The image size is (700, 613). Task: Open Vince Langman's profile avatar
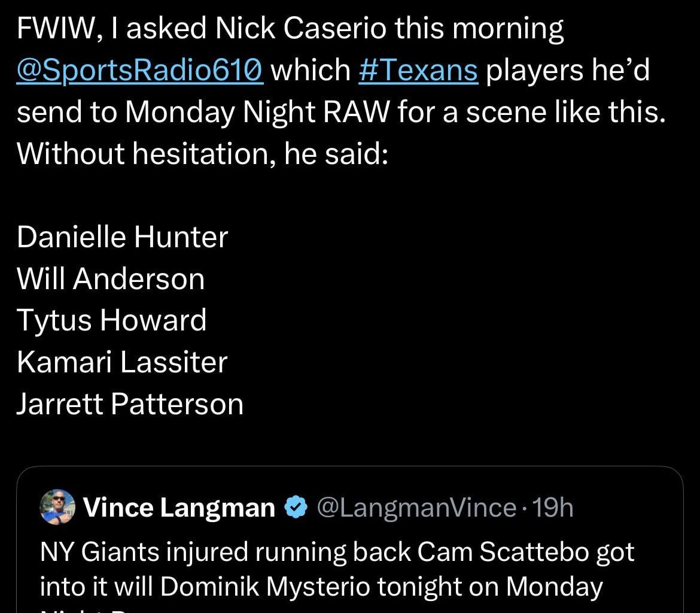(57, 508)
